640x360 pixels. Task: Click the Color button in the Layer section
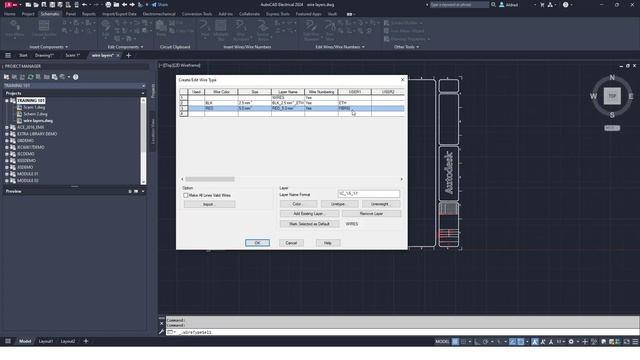(x=298, y=204)
